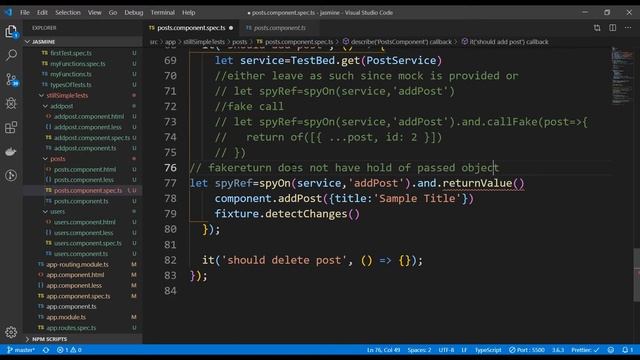Viewport: 640px width, 360px height.
Task: Open editor More Actions ellipsis
Action: 628,28
